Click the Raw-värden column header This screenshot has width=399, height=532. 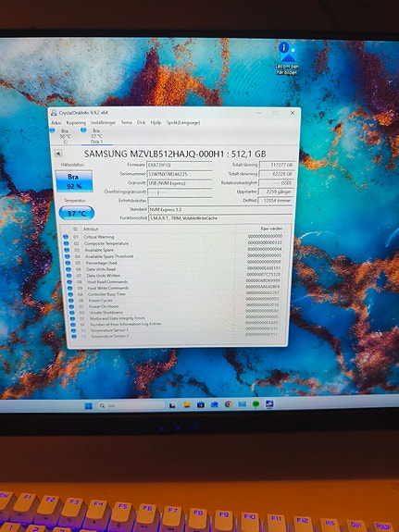point(271,229)
